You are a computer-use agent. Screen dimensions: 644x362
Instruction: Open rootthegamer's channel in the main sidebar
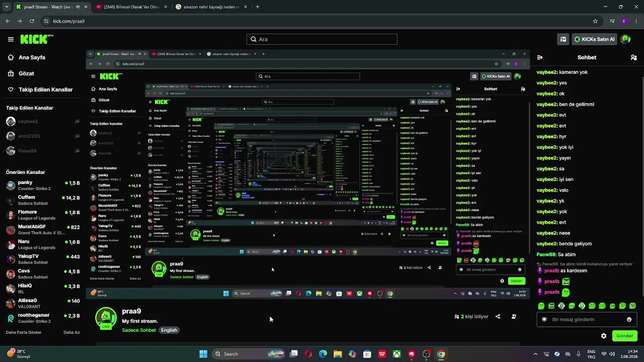(x=43, y=318)
